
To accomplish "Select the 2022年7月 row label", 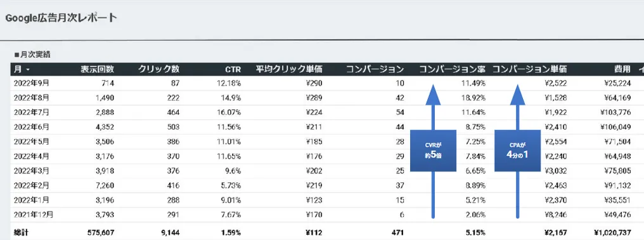I will pyautogui.click(x=31, y=112).
